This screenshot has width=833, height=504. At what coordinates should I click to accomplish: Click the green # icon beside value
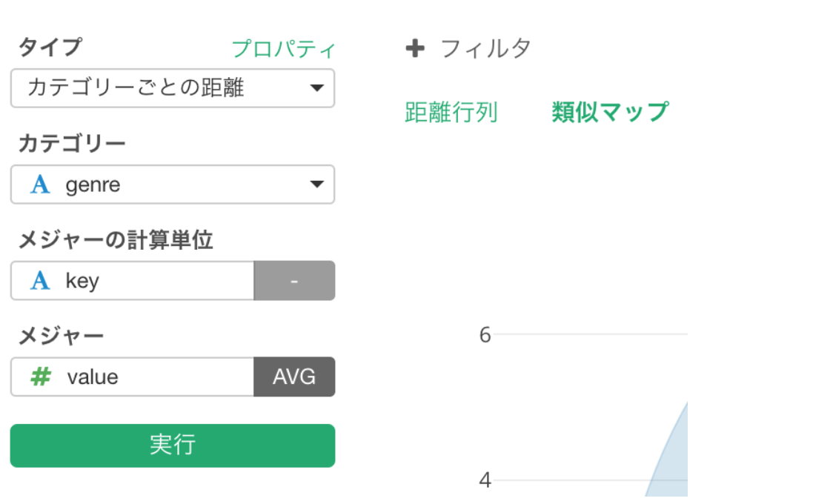pyautogui.click(x=40, y=377)
